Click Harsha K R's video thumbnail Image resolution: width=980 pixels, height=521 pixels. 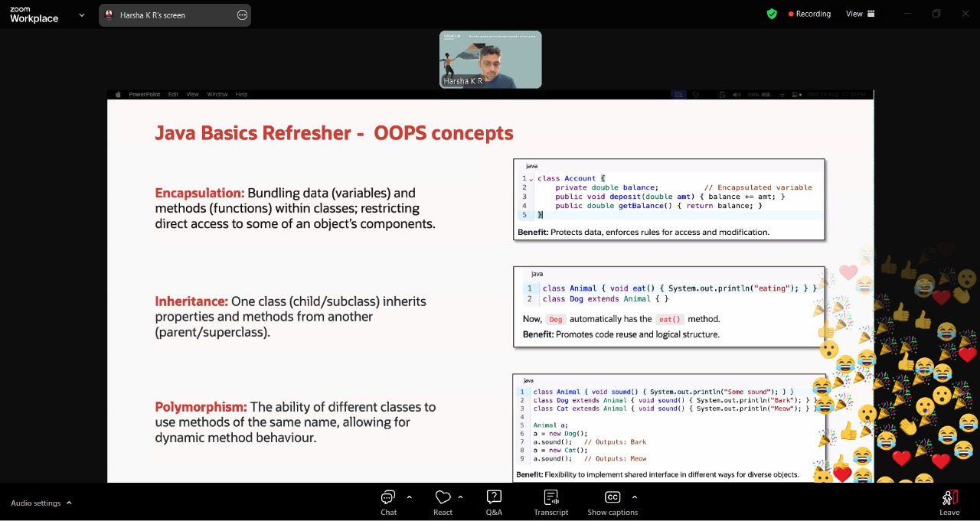(490, 59)
